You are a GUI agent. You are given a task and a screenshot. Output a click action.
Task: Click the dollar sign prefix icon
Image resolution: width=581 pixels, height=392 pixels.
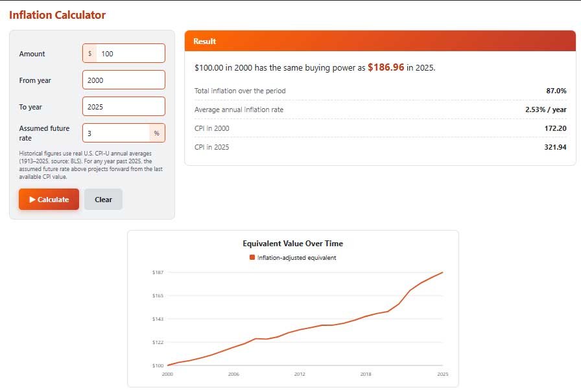click(89, 53)
